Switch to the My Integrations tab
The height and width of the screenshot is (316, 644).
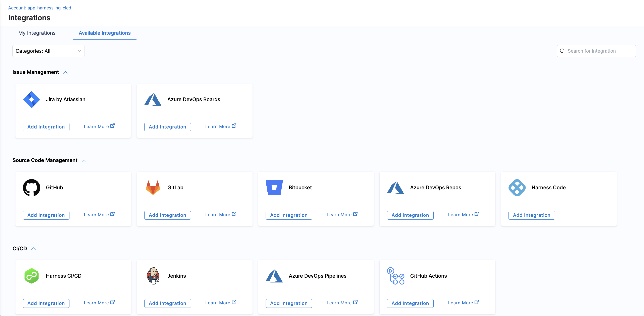37,33
